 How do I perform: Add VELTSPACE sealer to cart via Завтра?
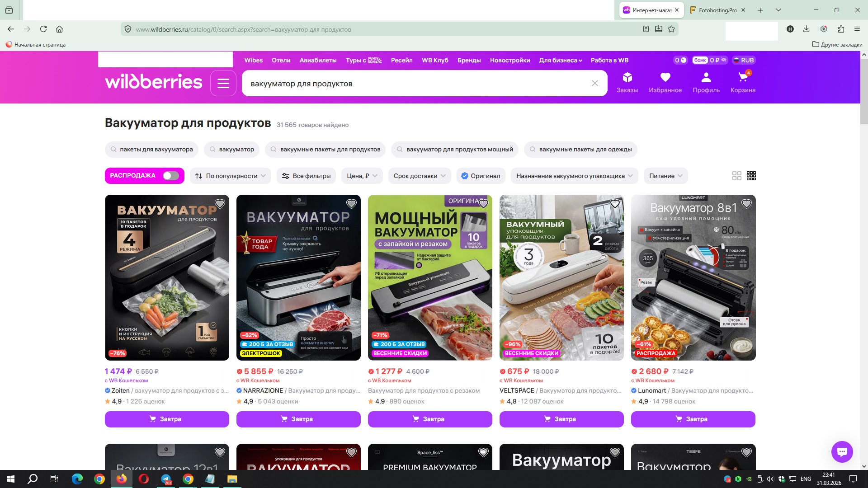pyautogui.click(x=561, y=419)
